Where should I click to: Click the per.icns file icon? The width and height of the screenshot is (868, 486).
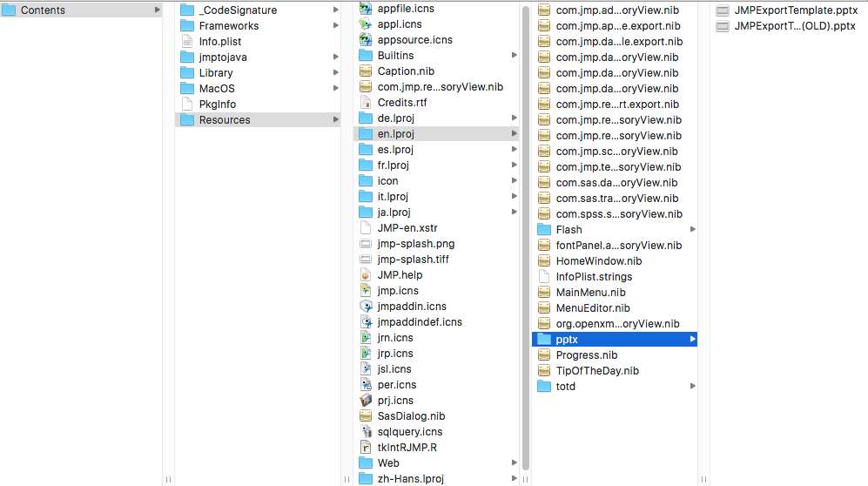coord(366,384)
